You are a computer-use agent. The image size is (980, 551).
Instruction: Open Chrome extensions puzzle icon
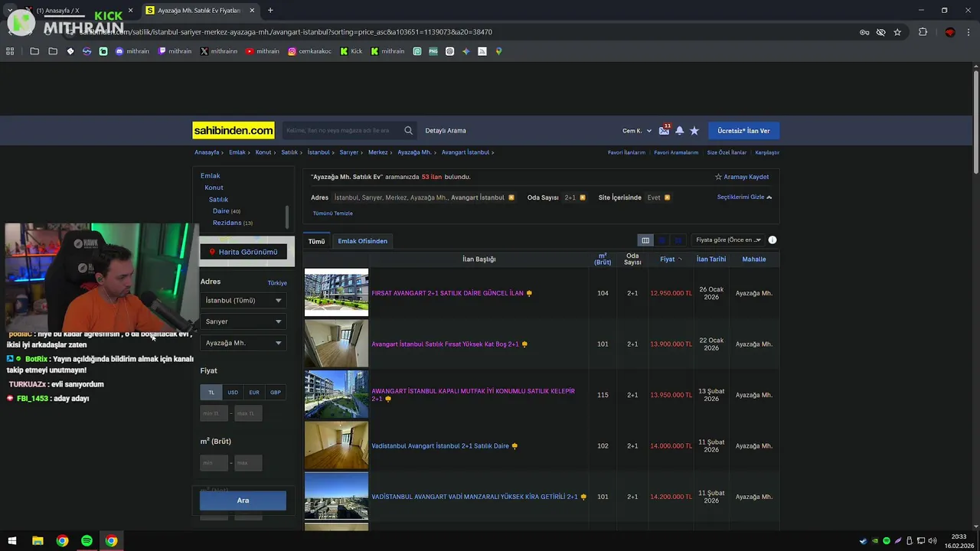tap(923, 32)
